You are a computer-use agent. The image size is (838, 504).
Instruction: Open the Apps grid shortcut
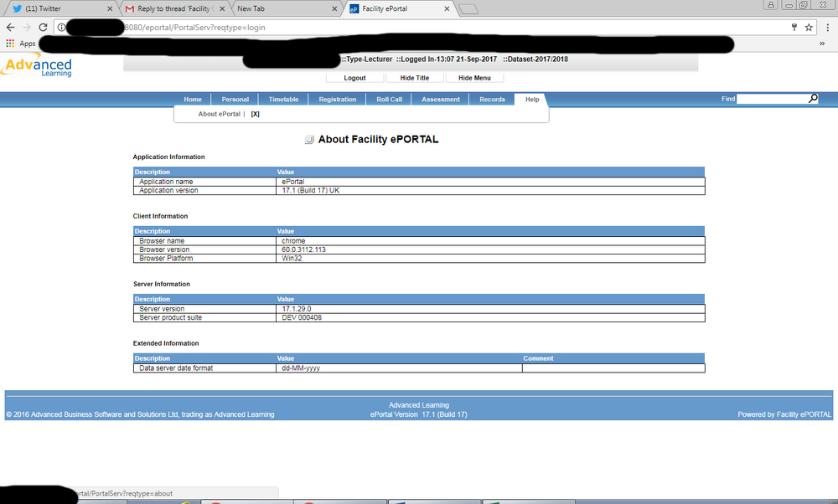[21, 44]
